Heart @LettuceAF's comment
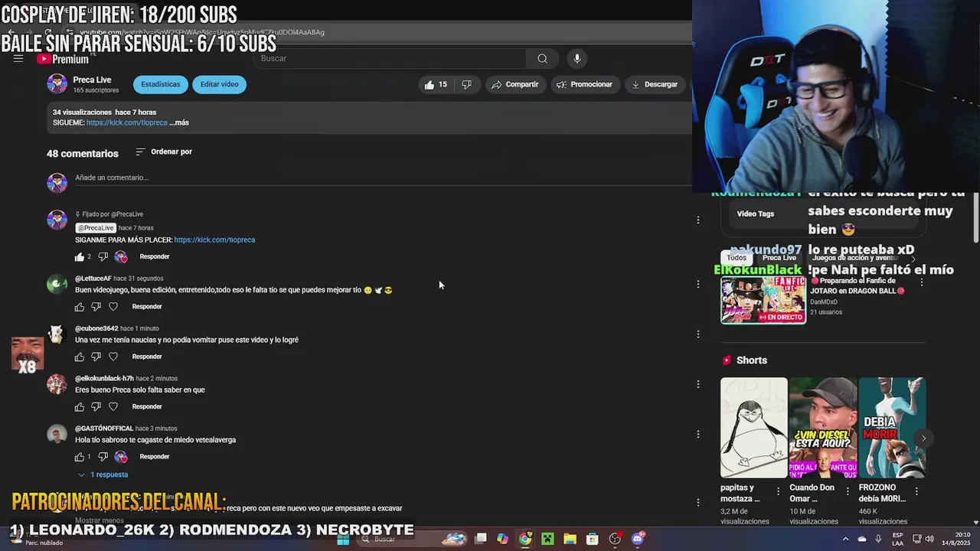Screen dimensions: 980x551 point(113,307)
